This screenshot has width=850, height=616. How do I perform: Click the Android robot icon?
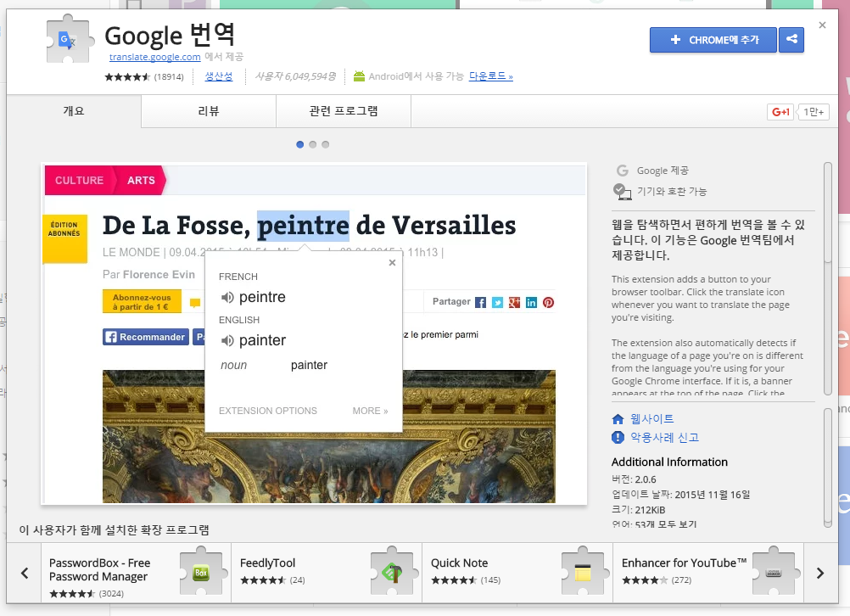tap(359, 76)
